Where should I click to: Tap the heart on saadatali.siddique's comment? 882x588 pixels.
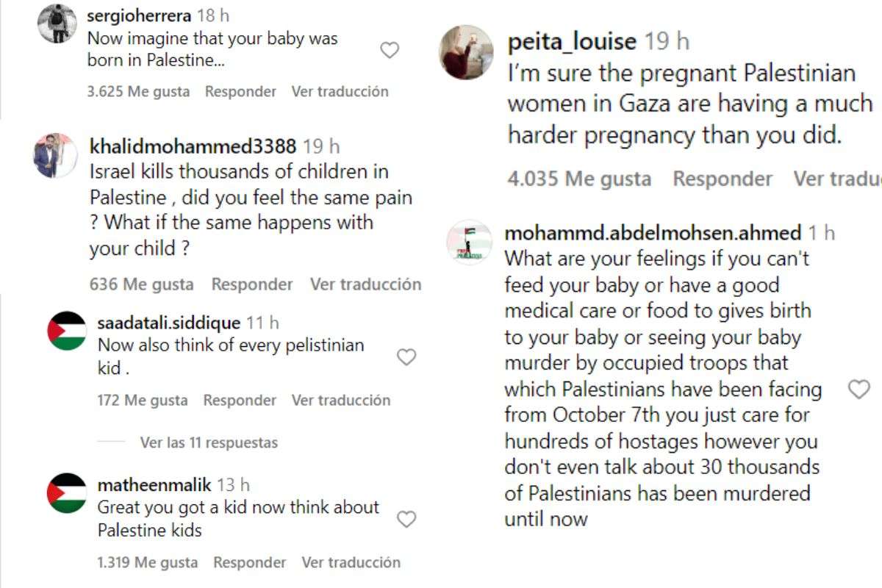pyautogui.click(x=406, y=357)
